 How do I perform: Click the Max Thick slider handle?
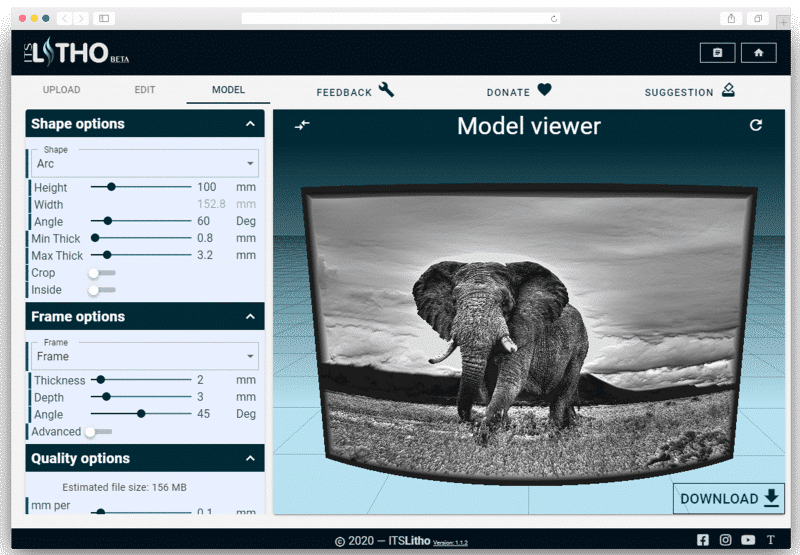107,255
